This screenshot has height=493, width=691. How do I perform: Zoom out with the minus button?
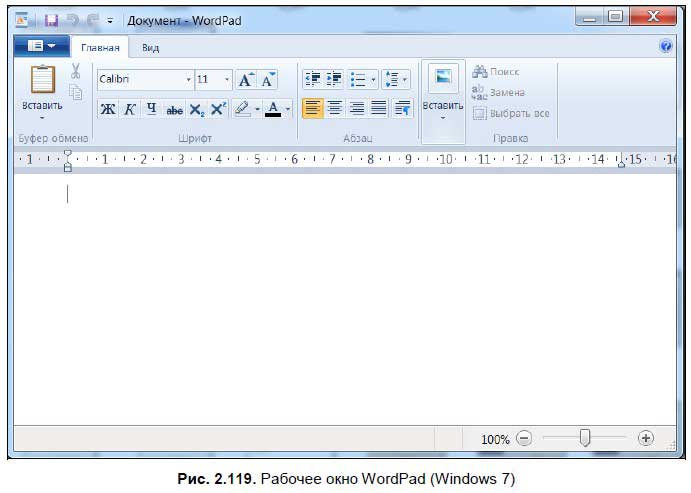pos(524,438)
